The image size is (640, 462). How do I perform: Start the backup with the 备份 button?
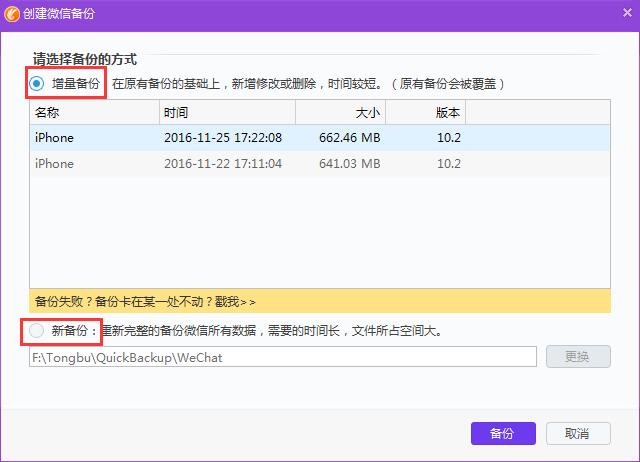503,433
